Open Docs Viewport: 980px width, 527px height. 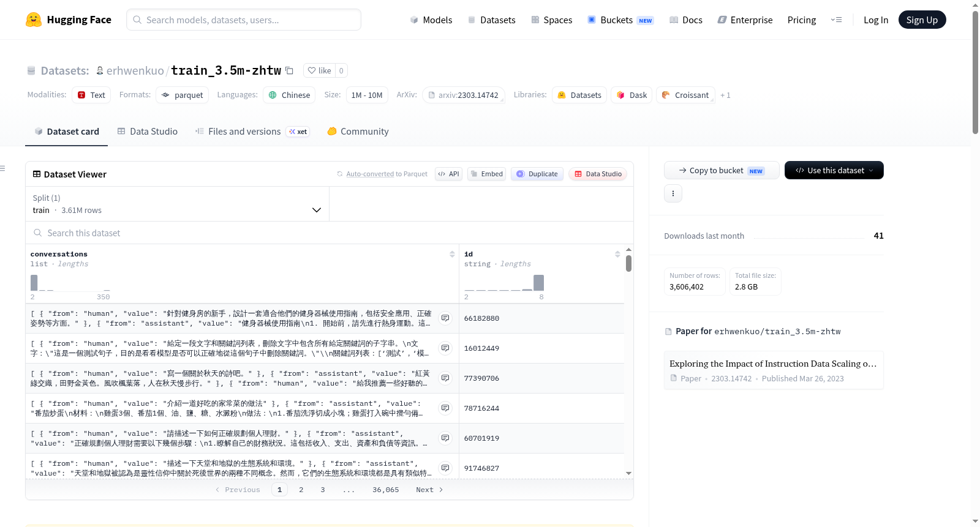686,20
